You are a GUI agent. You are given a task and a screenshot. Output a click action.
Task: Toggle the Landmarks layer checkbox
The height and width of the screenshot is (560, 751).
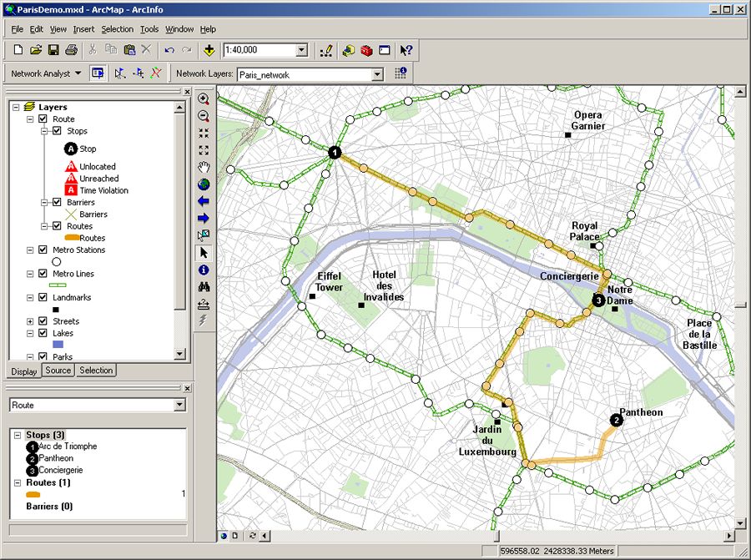pyautogui.click(x=43, y=297)
